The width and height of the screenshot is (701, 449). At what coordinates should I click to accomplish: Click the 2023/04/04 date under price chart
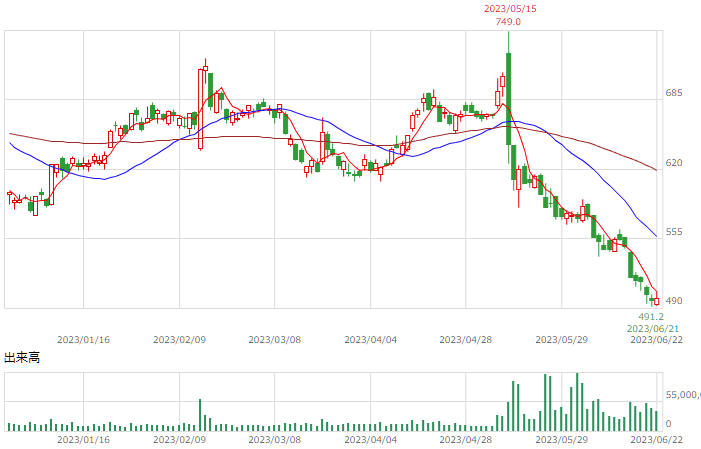click(370, 340)
